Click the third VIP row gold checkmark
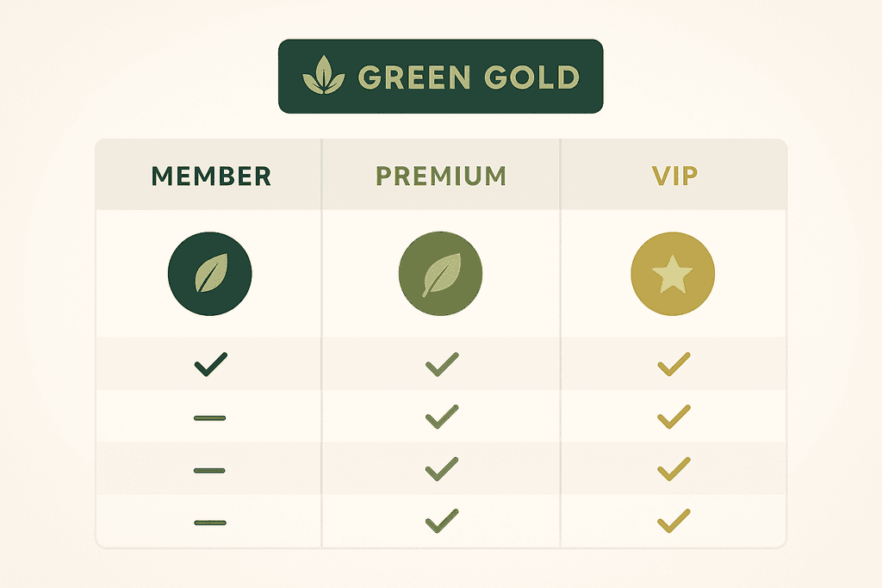The height and width of the screenshot is (588, 882). click(674, 469)
